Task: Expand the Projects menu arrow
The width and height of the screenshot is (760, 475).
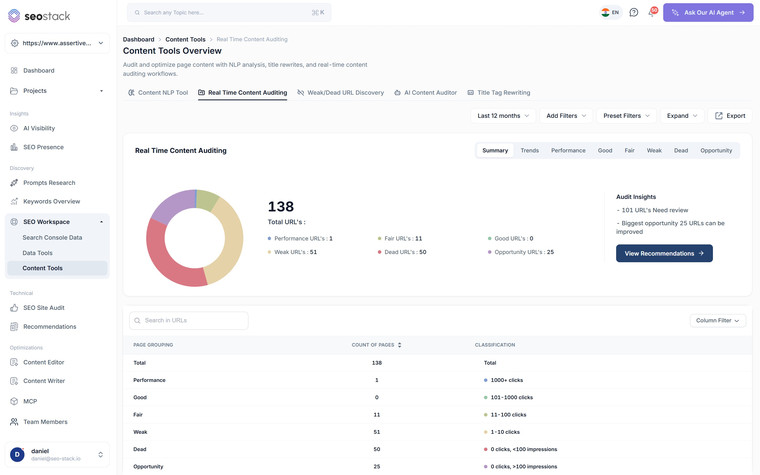Action: (x=101, y=91)
